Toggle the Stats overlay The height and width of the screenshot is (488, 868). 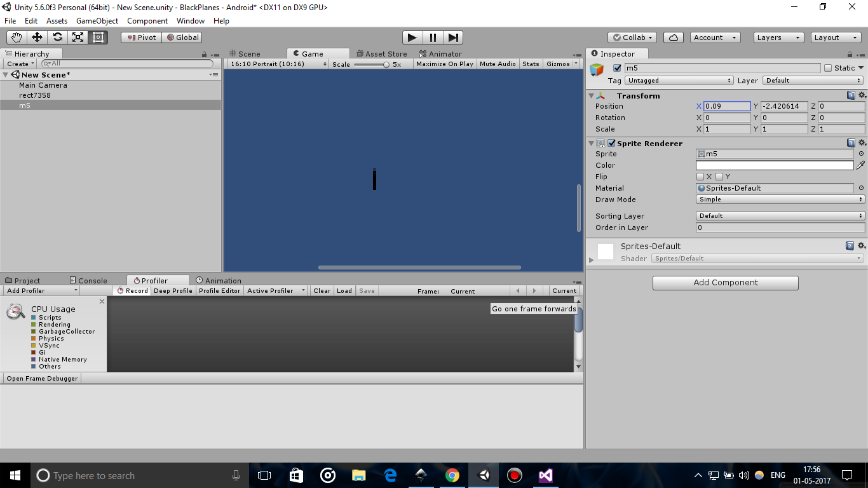pos(531,64)
